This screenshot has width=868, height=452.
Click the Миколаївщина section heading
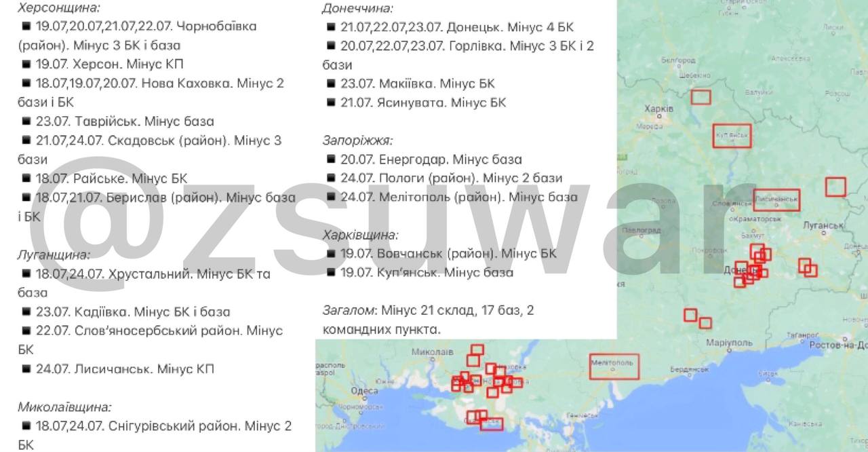(64, 407)
